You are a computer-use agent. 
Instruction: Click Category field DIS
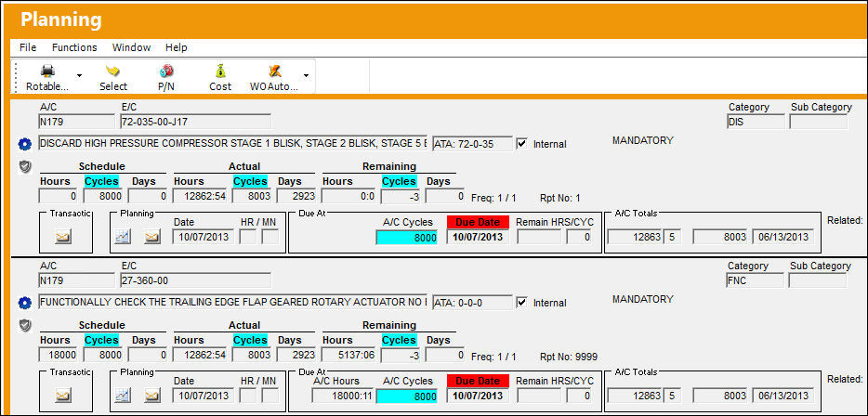(755, 122)
